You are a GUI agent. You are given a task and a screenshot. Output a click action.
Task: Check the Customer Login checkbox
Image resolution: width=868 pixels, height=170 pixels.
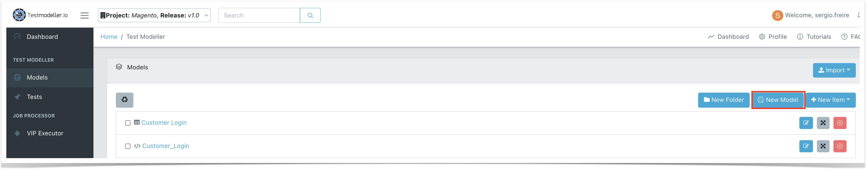click(x=128, y=123)
